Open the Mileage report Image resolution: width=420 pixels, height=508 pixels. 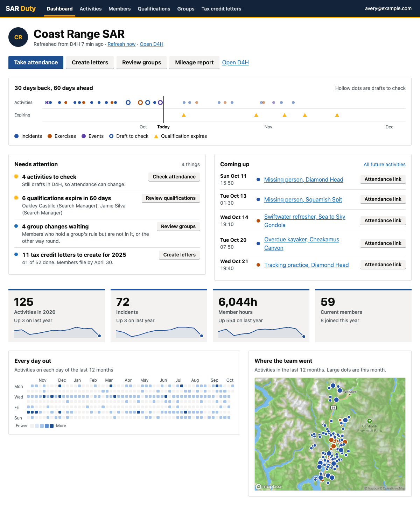pyautogui.click(x=194, y=62)
